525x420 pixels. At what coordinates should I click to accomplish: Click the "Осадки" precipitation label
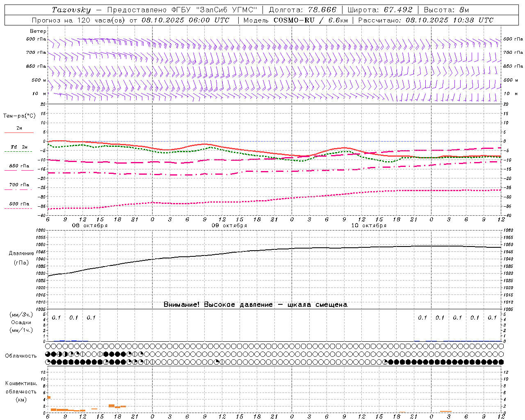pyautogui.click(x=21, y=322)
